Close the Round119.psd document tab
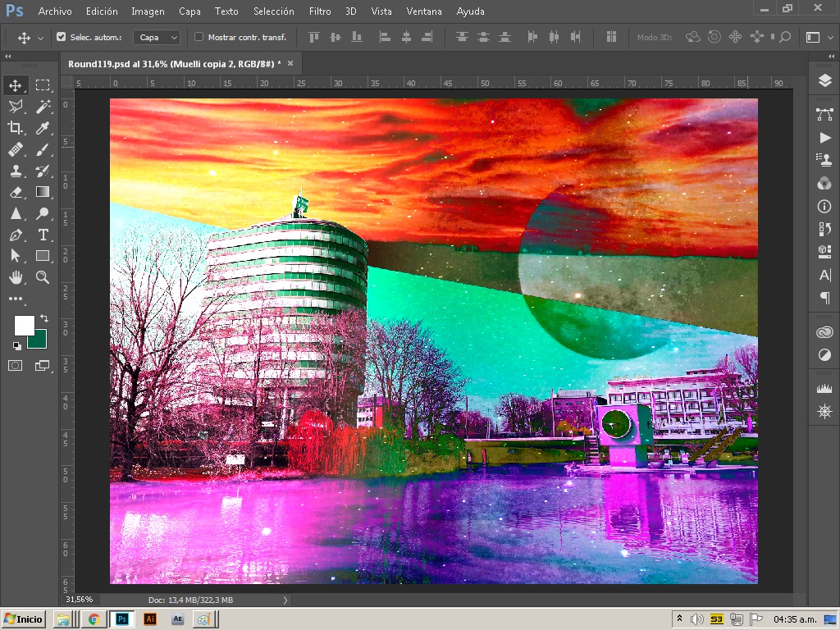The width and height of the screenshot is (840, 630). click(290, 63)
